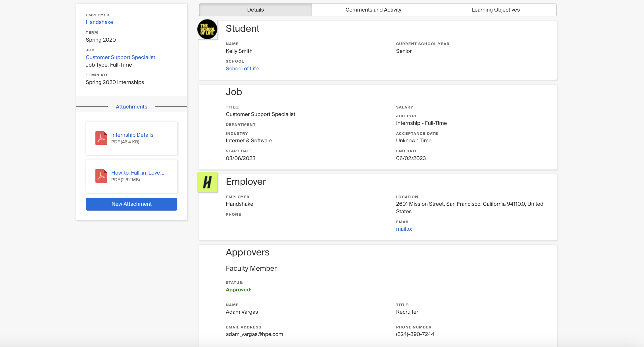Screen dimensions: 644x347
Task: Select the Job Type: Full-Time text
Action: click(x=109, y=65)
